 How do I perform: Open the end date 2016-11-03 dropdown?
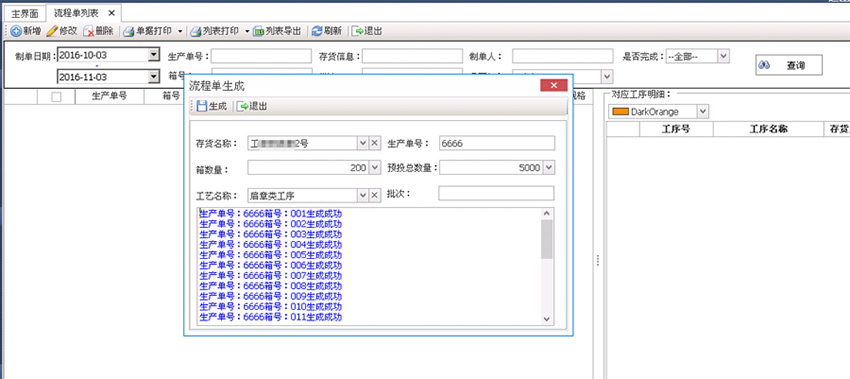(x=153, y=76)
